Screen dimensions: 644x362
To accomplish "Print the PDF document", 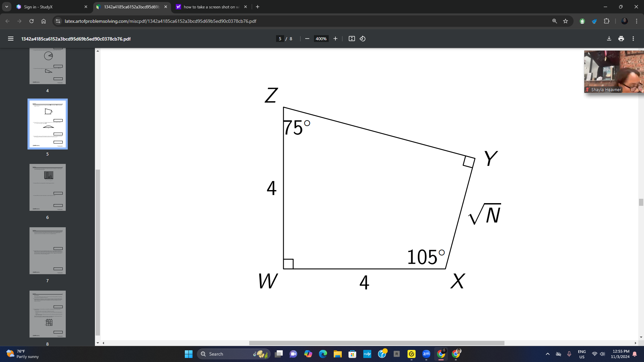I will (621, 39).
